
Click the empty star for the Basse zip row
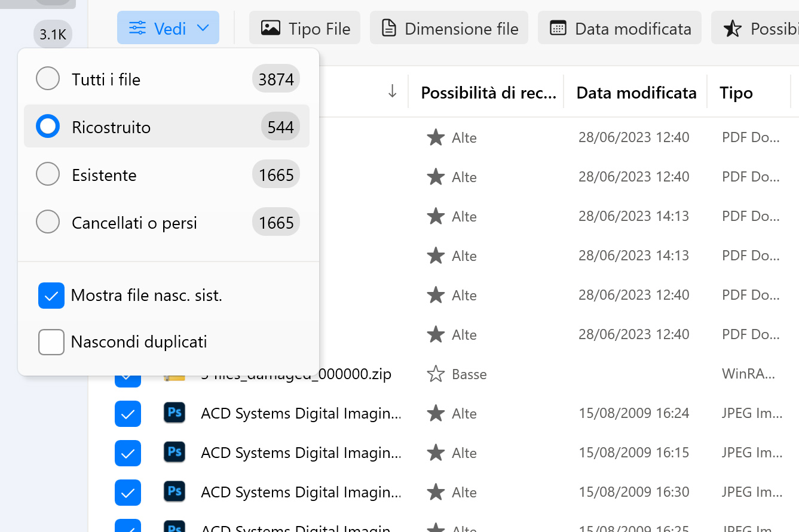tap(436, 374)
